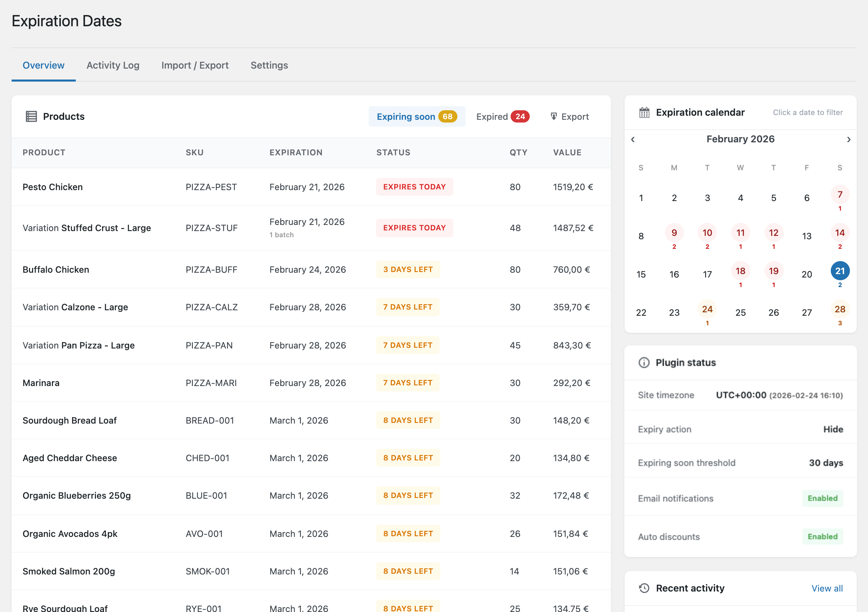Viewport: 868px width, 612px height.
Task: Filter products by Expired status
Action: (502, 116)
